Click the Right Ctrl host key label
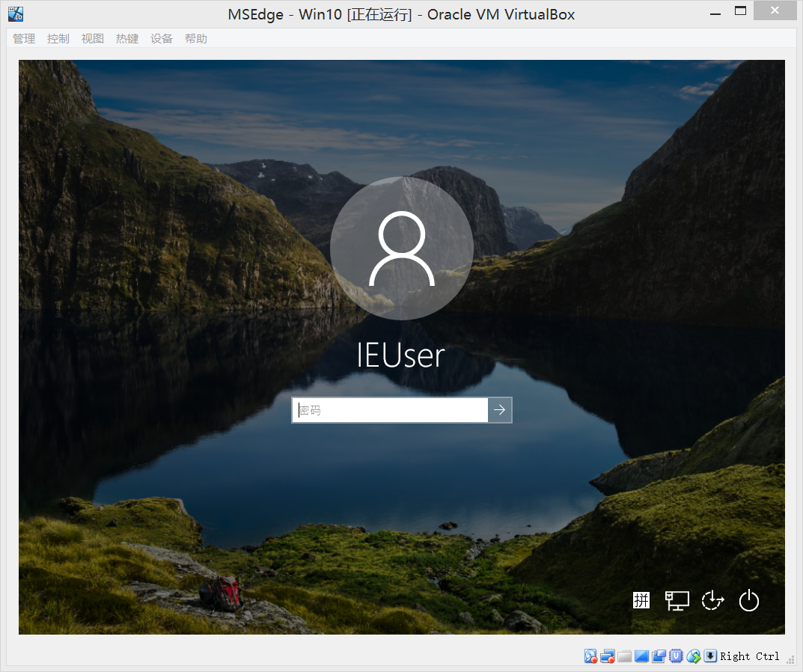Viewport: 803px width, 672px height. point(750,656)
